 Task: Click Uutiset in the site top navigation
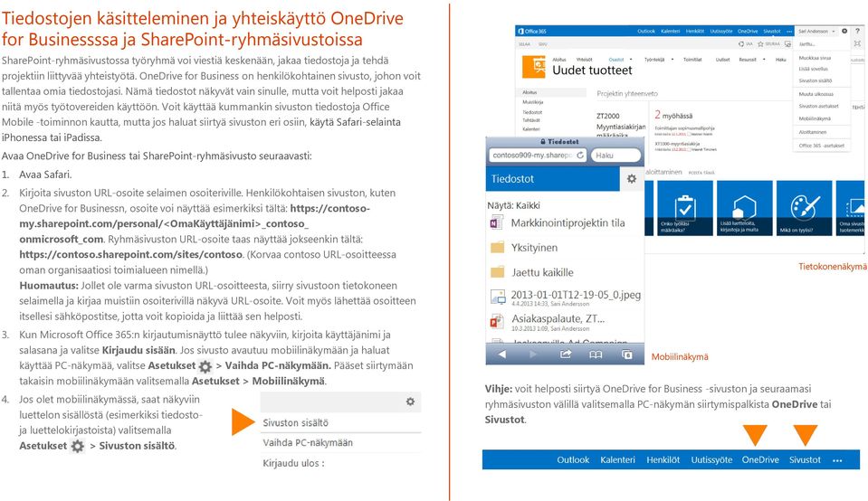(722, 60)
